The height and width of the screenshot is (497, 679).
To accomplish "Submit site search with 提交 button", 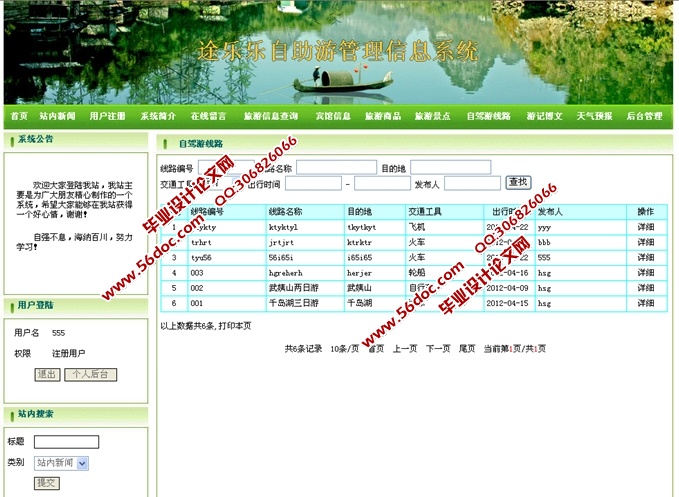I will pos(47,483).
